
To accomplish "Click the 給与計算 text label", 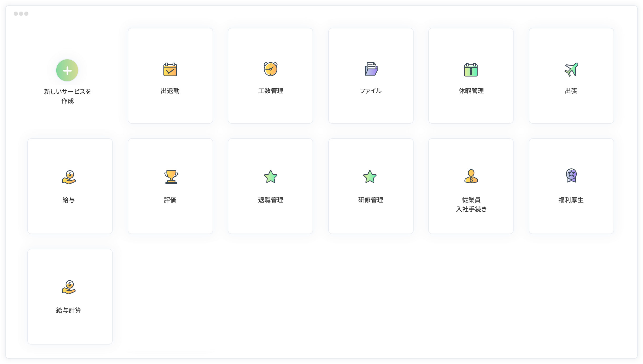I will (69, 311).
